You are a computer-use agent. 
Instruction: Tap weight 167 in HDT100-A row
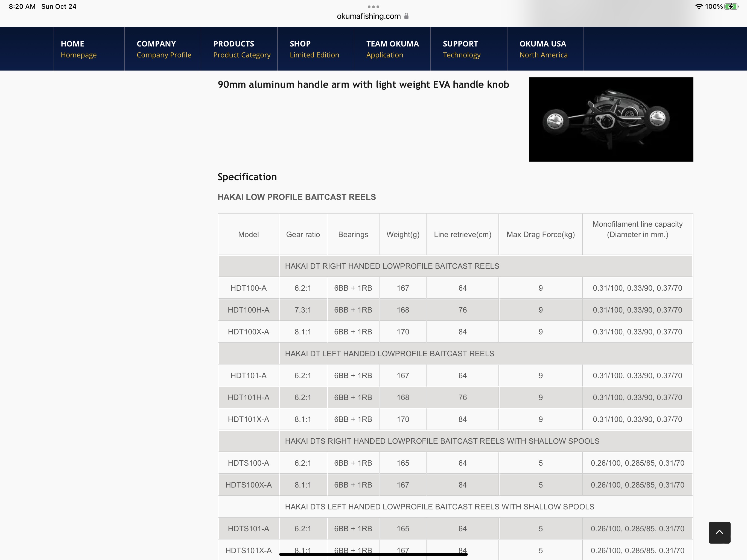coord(402,288)
